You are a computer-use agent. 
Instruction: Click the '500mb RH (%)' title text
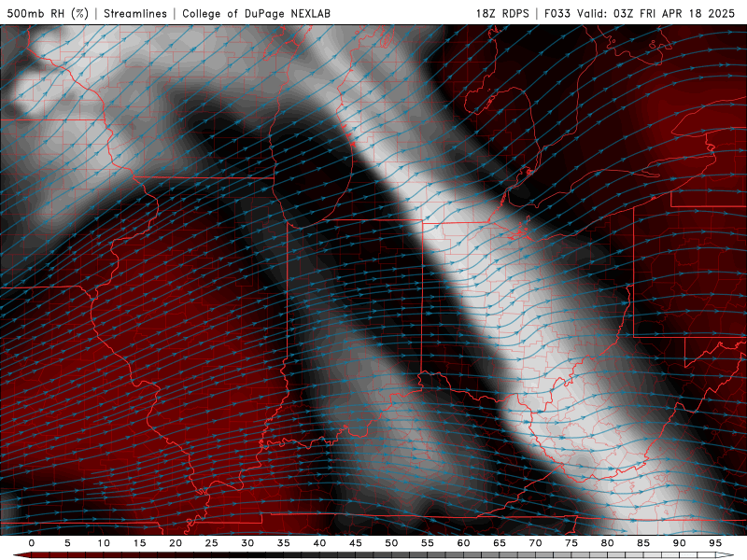coord(48,13)
